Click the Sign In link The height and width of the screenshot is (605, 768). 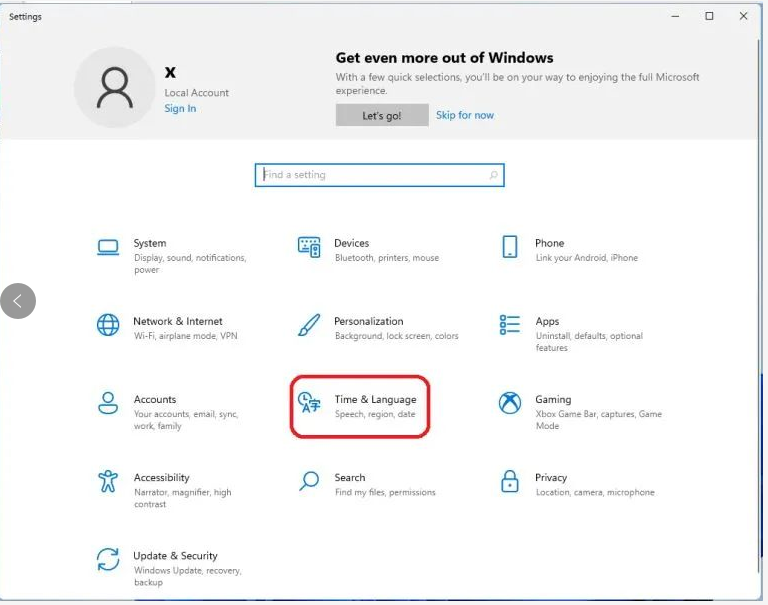(x=180, y=108)
